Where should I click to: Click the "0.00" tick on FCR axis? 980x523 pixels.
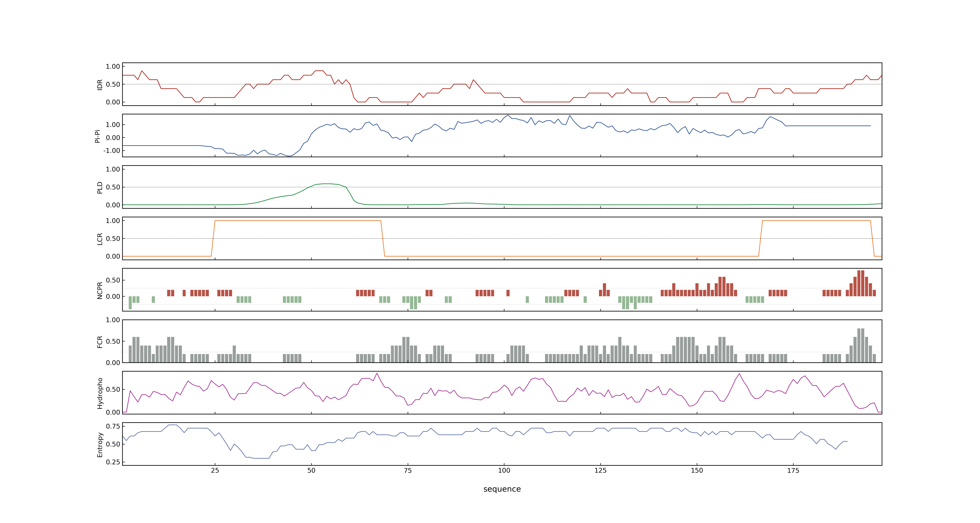(x=113, y=363)
